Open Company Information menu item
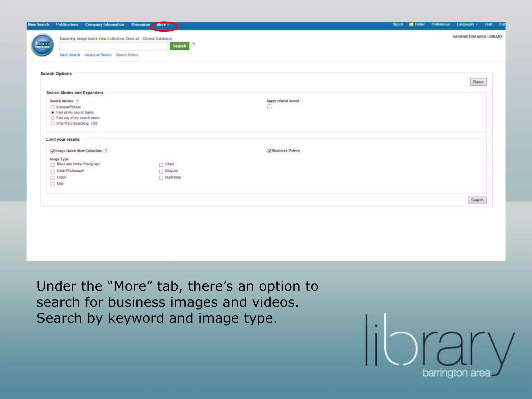This screenshot has width=532, height=399. (104, 24)
